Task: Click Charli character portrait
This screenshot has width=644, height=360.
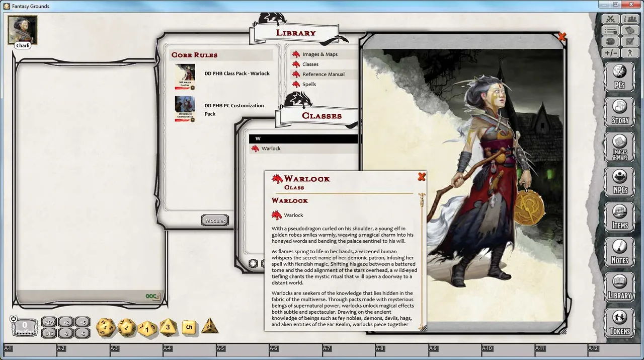Action: coord(22,29)
